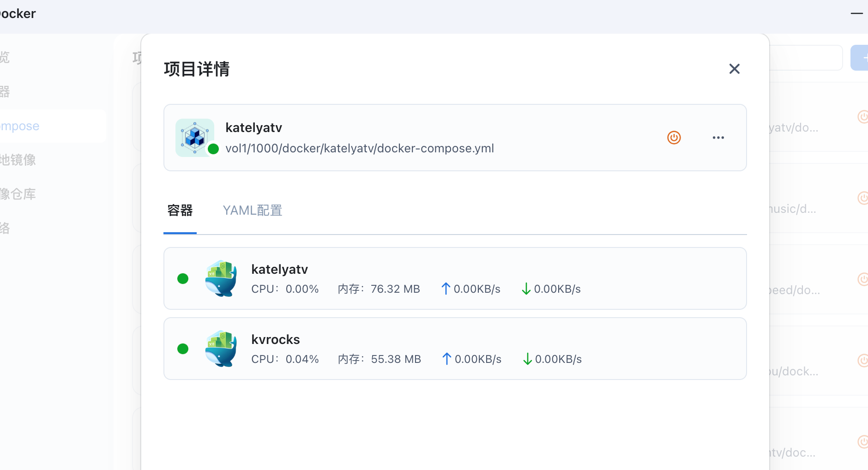Switch to the YAML配置 tab
Screen dimensions: 868x470
[x=252, y=211]
